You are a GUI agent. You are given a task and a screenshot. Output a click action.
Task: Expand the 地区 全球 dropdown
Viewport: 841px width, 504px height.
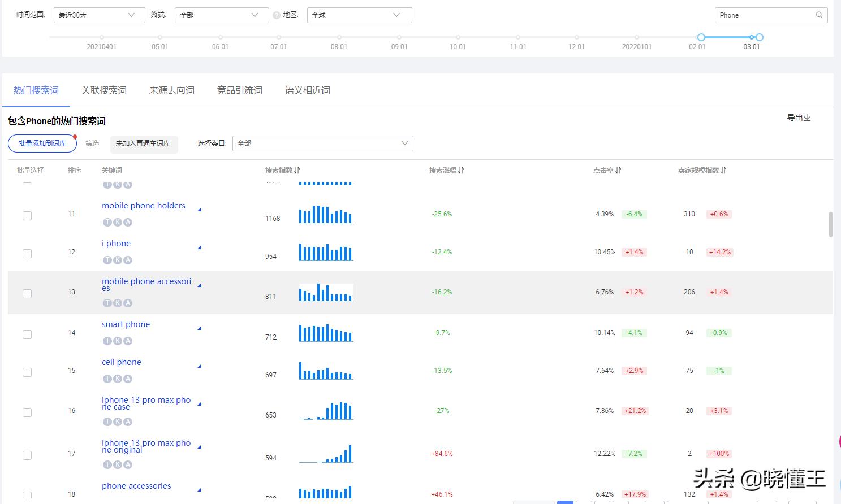click(x=359, y=15)
